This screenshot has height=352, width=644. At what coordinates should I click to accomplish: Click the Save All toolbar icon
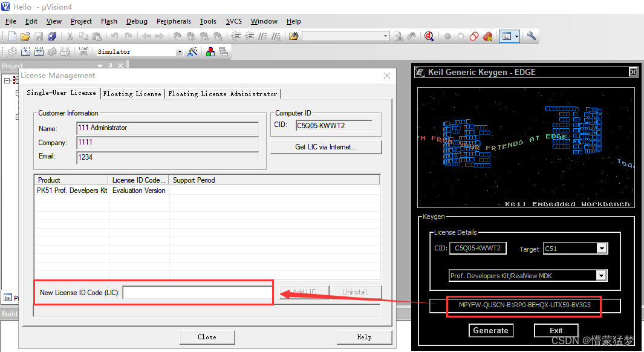click(52, 36)
